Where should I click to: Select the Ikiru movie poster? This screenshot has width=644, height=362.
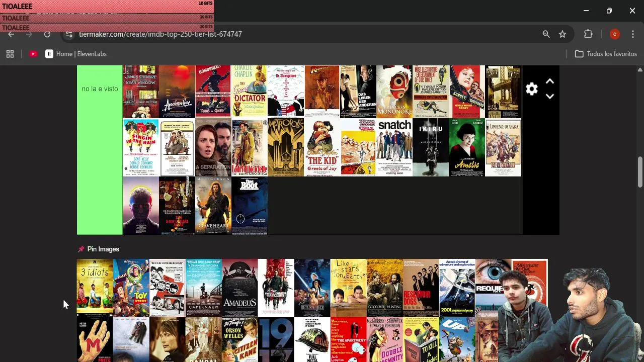tap(431, 147)
